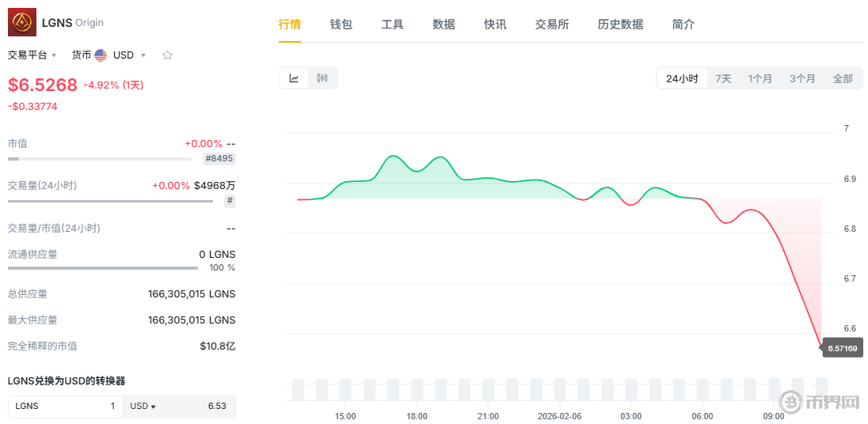Click the 流通供应量 progress bar
The width and height of the screenshot is (868, 424).
click(103, 268)
